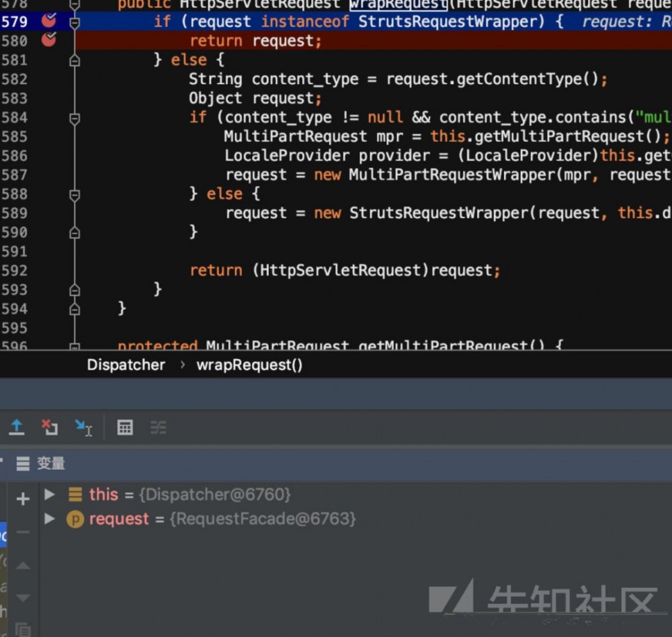
Task: Expand the request variable in variables panel
Action: (50, 519)
